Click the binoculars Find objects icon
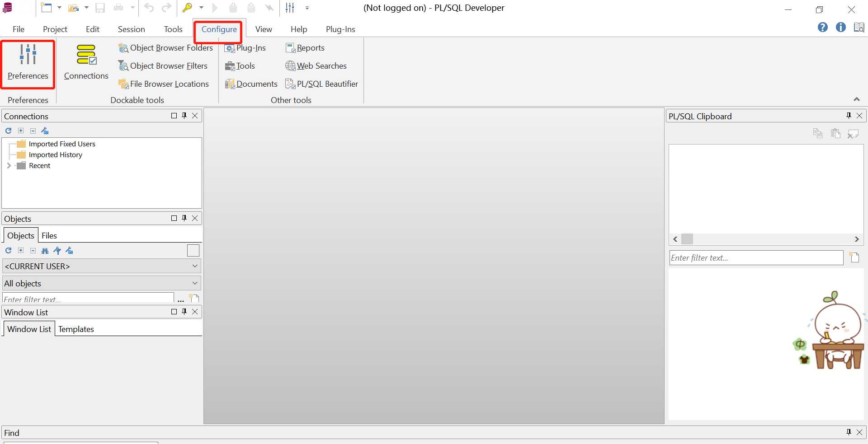Screen dimensions: 868x444 45,251
